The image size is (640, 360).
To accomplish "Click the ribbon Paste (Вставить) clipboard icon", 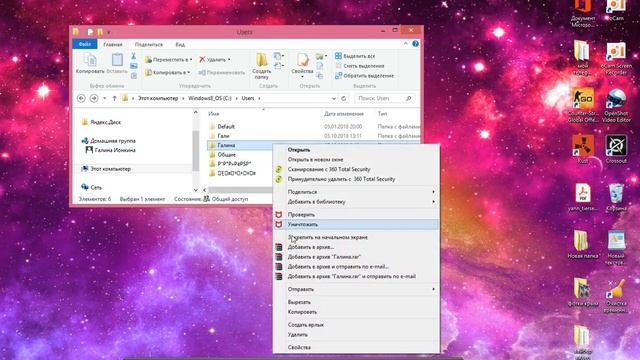I will [x=117, y=60].
